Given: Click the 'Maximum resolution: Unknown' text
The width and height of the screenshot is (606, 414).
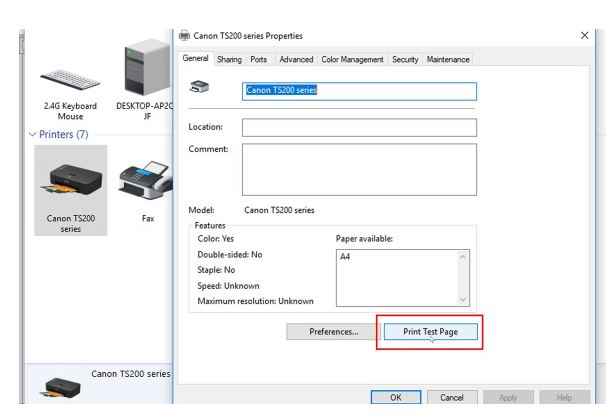Looking at the screenshot, I should (x=255, y=301).
